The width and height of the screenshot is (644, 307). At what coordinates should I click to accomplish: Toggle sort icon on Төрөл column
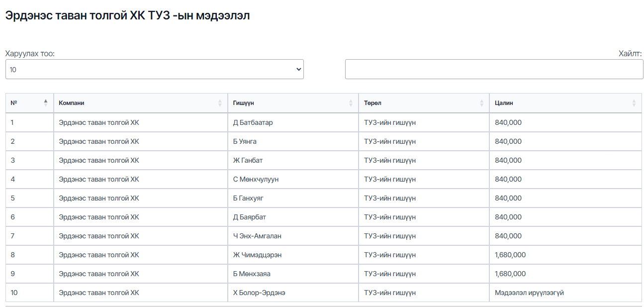481,103
